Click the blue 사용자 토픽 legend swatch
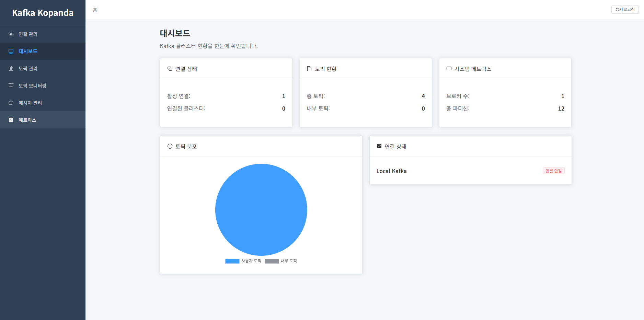The width and height of the screenshot is (644, 320). point(232,261)
